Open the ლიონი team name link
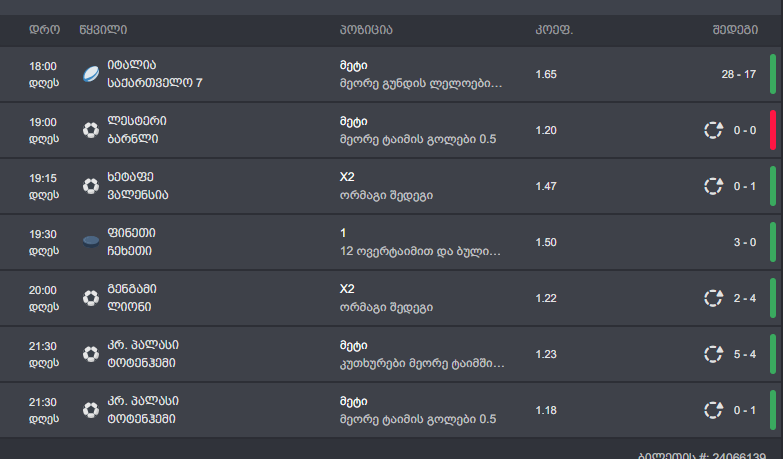Viewport: 783px width, 459px height. [x=129, y=307]
